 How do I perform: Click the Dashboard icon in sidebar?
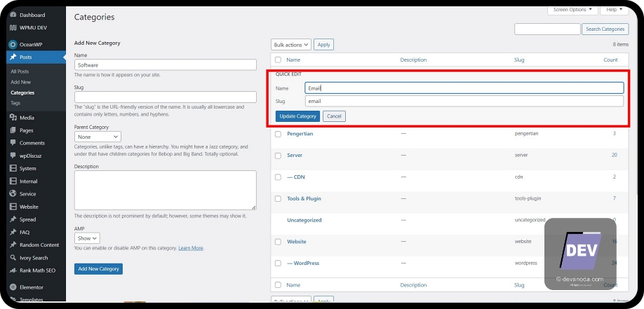click(x=13, y=15)
